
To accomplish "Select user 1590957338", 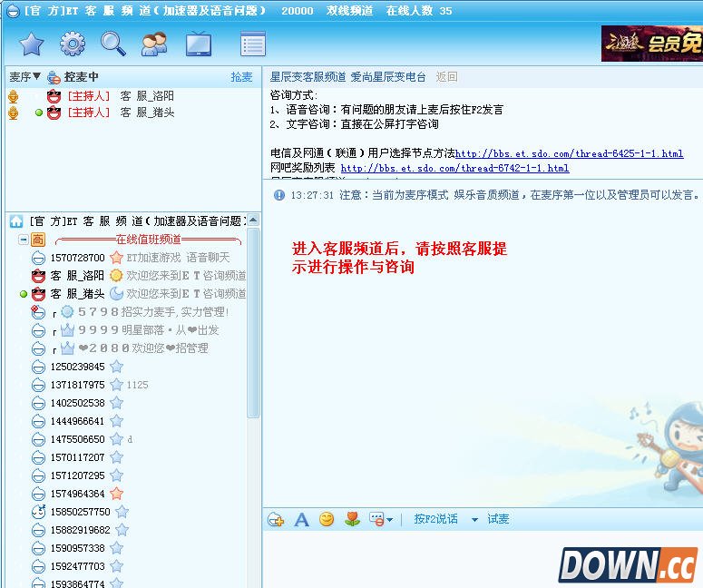I will click(x=77, y=548).
